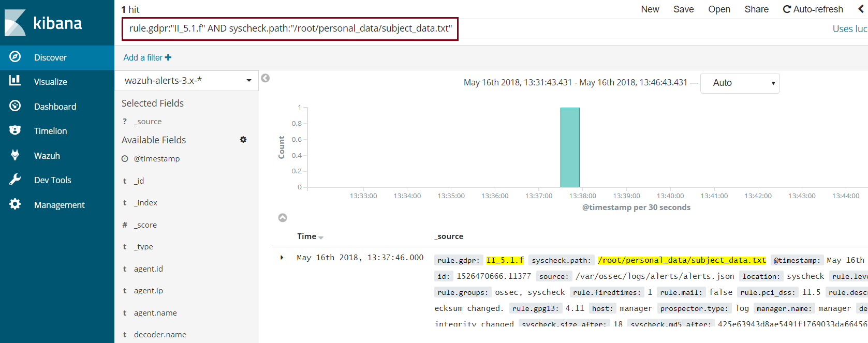Click the time range May 16th 2018 link

tap(576, 82)
